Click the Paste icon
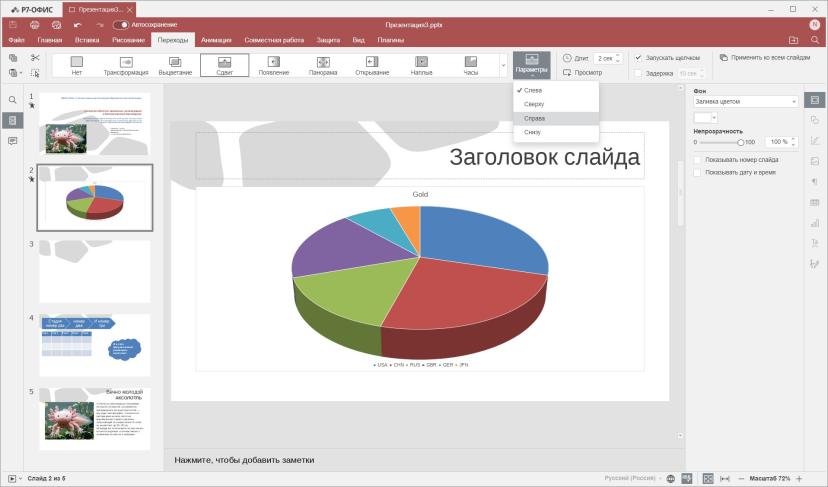 tap(13, 73)
